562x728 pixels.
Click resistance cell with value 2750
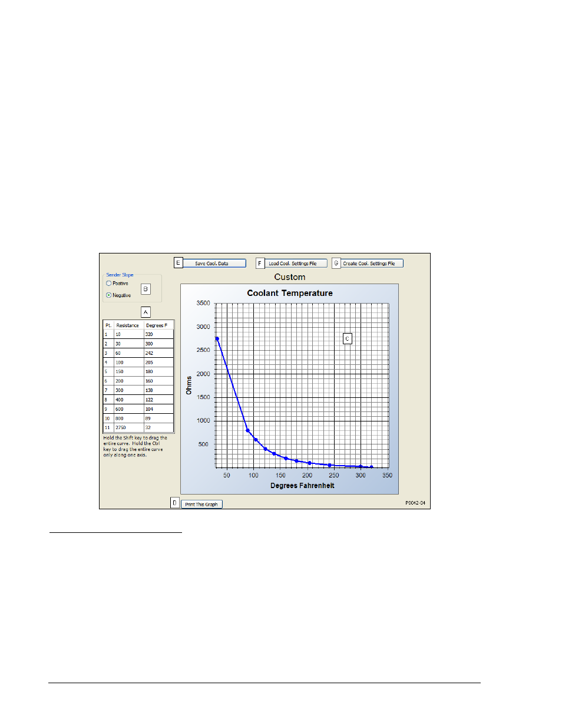128,428
